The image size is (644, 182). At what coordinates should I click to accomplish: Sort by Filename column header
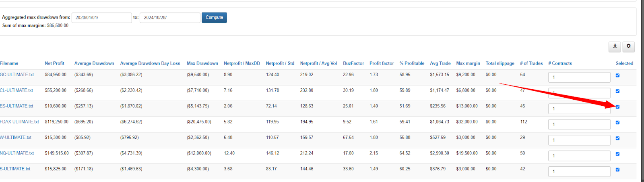pos(9,63)
